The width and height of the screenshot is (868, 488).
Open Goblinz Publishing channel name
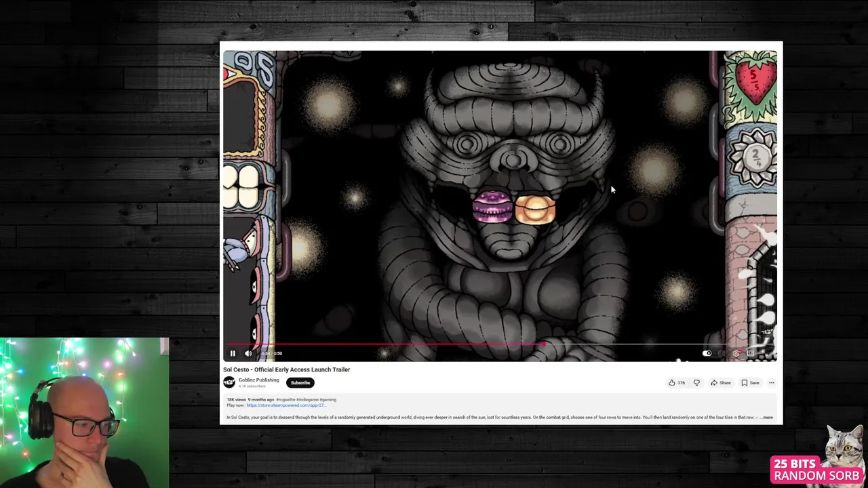point(258,380)
